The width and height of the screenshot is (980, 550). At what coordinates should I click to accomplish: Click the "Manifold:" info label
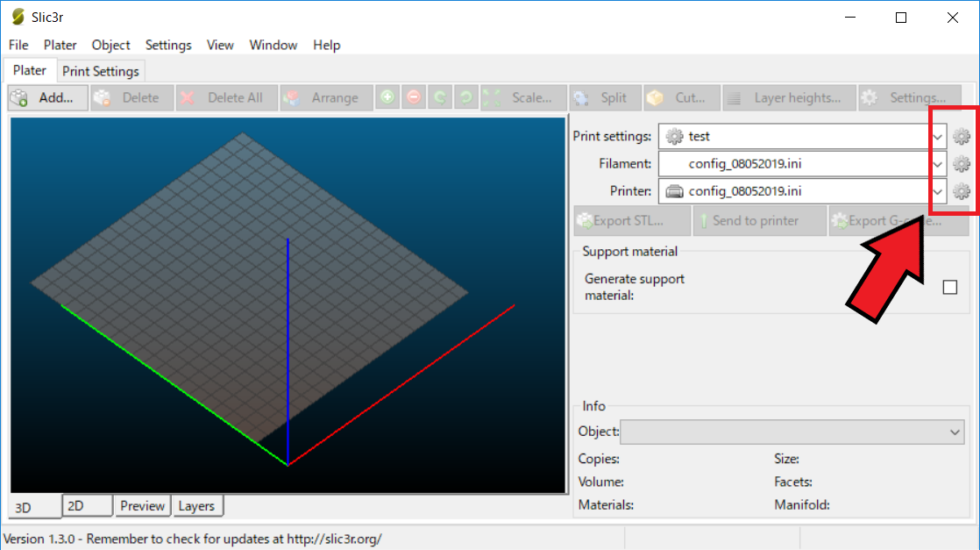[x=802, y=505]
